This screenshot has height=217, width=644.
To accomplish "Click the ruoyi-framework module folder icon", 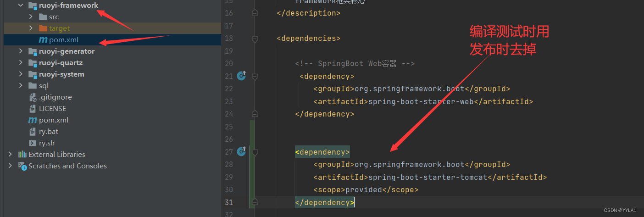I will coord(33,6).
